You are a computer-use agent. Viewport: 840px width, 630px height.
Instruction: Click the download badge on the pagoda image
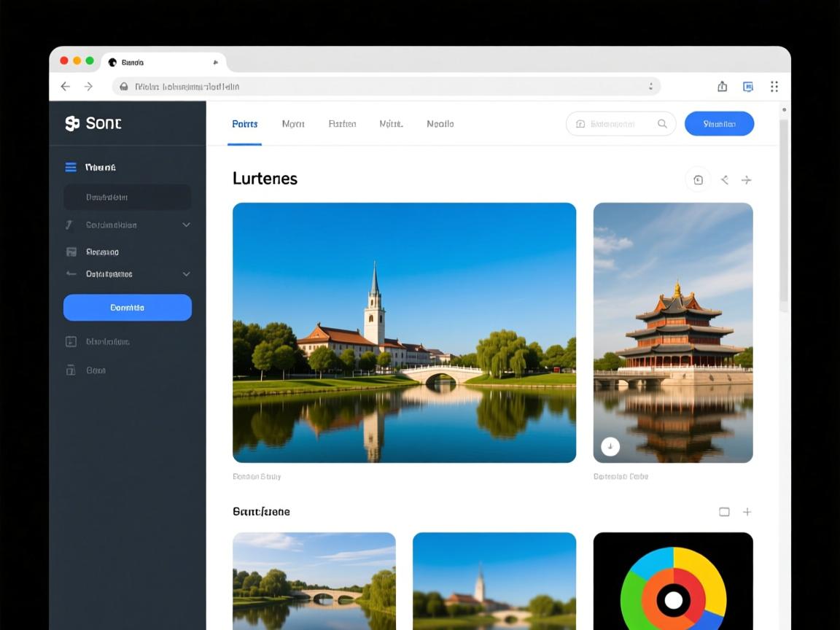pyautogui.click(x=610, y=446)
